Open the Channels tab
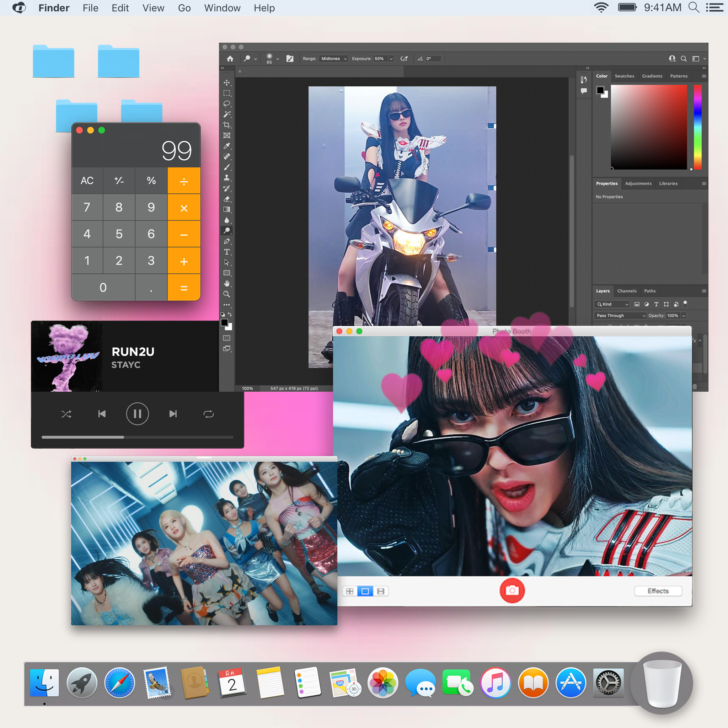Image resolution: width=728 pixels, height=728 pixels. coord(627,291)
